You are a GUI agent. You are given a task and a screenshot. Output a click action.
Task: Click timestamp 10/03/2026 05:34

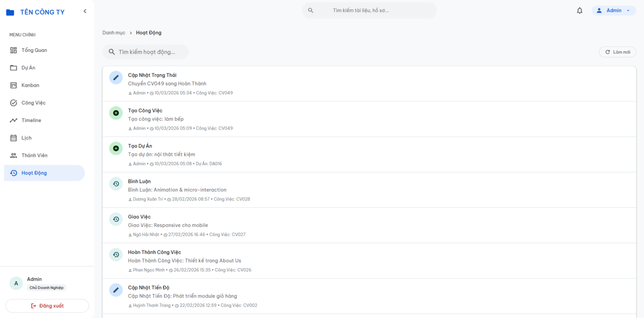coord(173,93)
